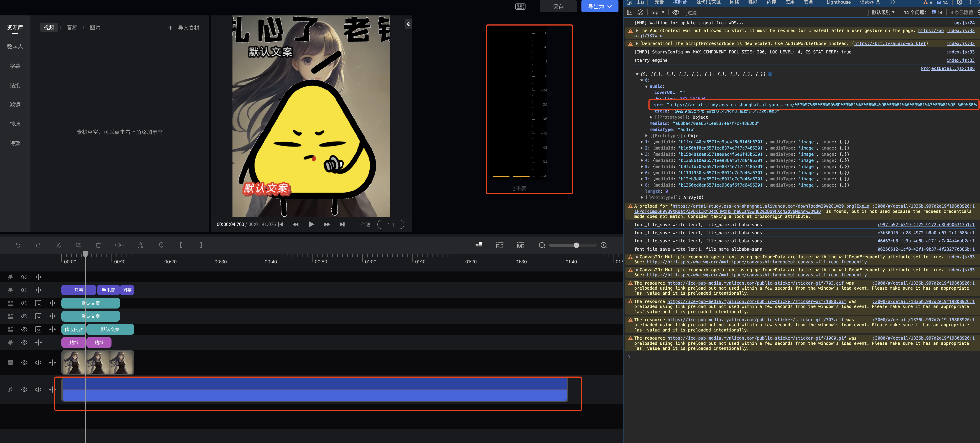The image size is (980, 443).
Task: Skip to the start of the preview
Action: (x=281, y=225)
